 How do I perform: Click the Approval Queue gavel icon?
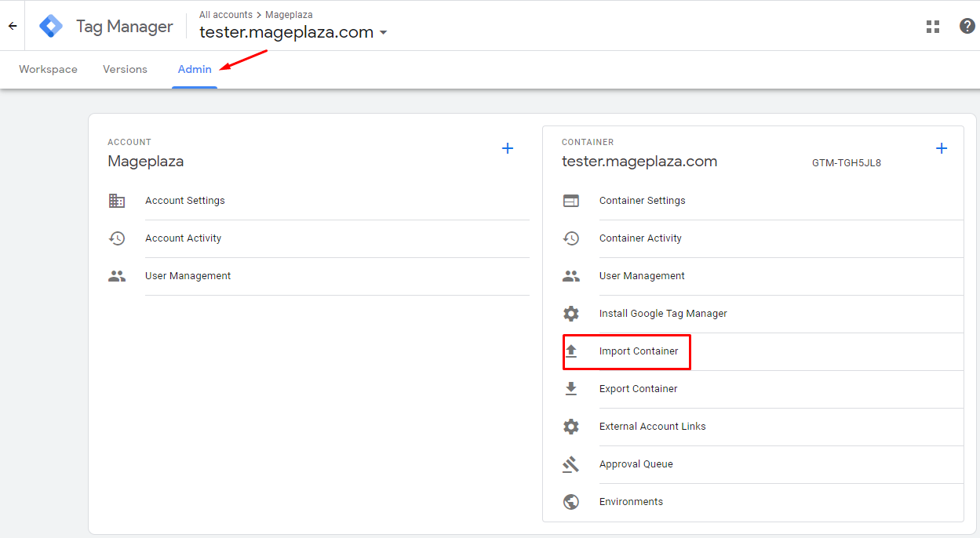point(571,464)
